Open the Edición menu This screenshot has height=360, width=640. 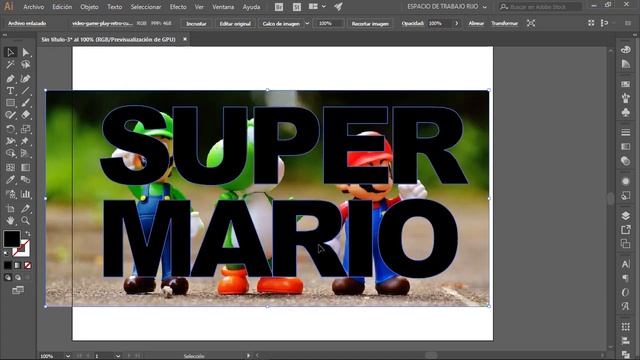(x=62, y=7)
